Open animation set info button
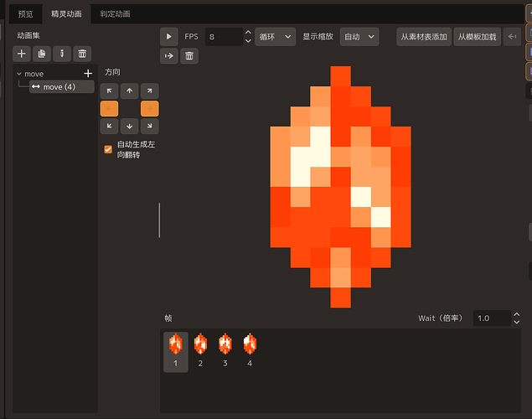Viewport: 532px width, 419px height. click(x=62, y=54)
